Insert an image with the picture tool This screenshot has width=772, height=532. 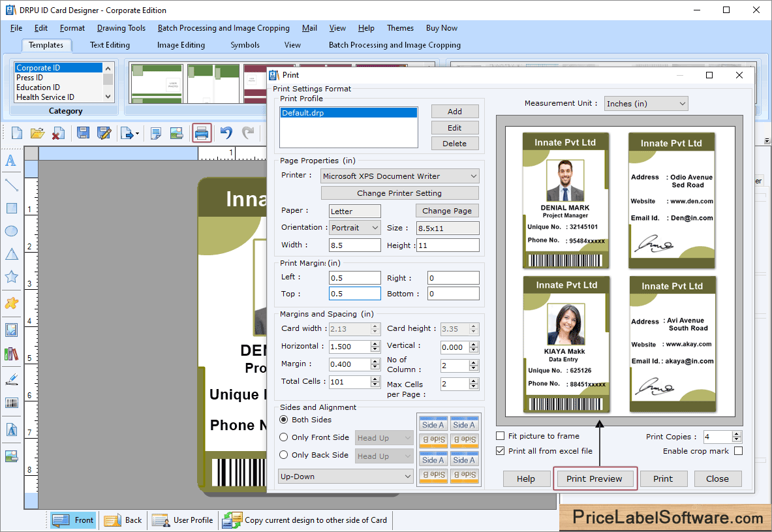point(11,329)
